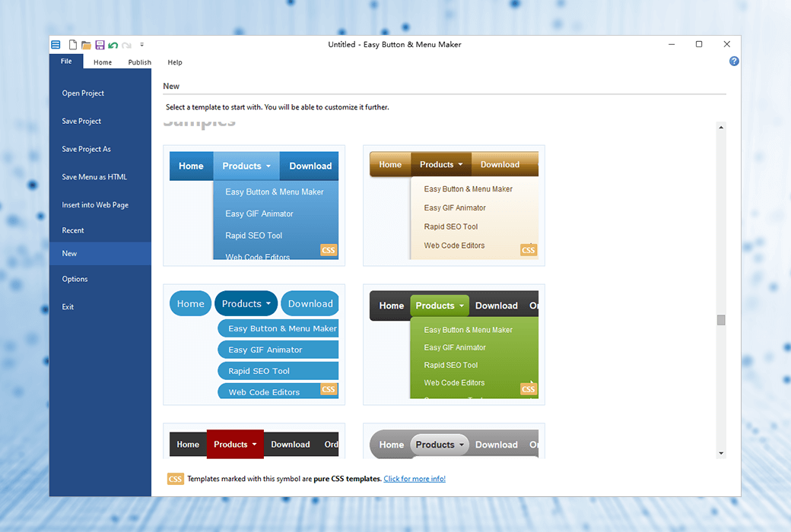Minimize the Easy Button & Menu Maker window
Screen dimensions: 791x532
point(672,44)
